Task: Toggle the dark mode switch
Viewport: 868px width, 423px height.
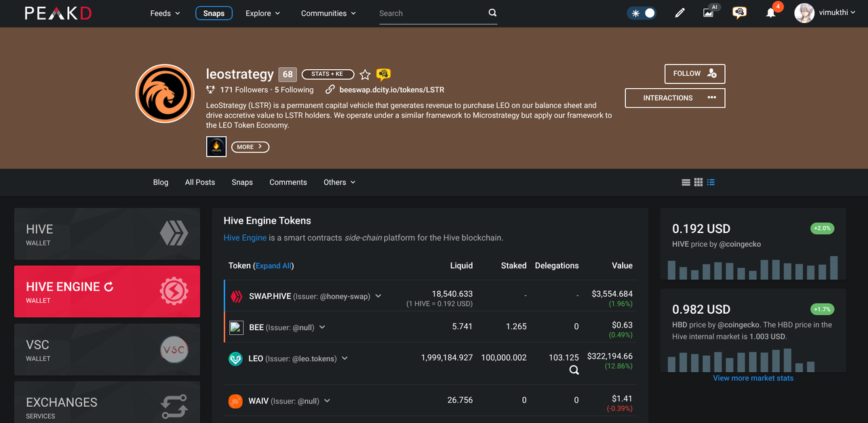Action: pyautogui.click(x=642, y=13)
